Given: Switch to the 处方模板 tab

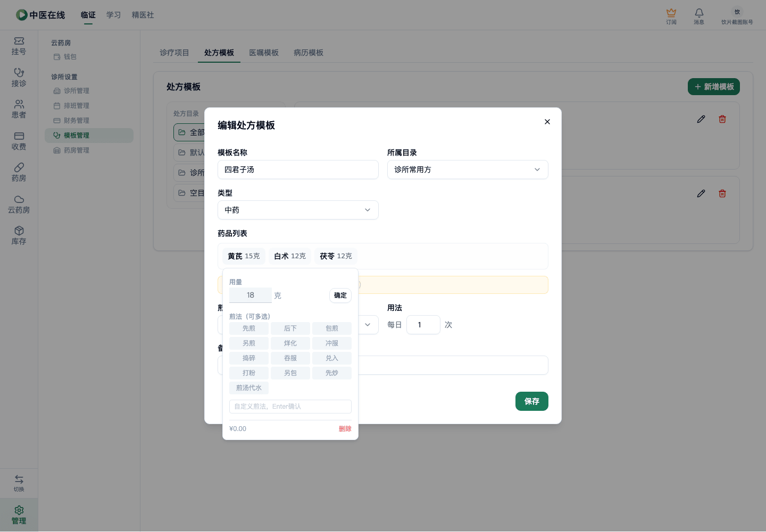Looking at the screenshot, I should pos(219,53).
